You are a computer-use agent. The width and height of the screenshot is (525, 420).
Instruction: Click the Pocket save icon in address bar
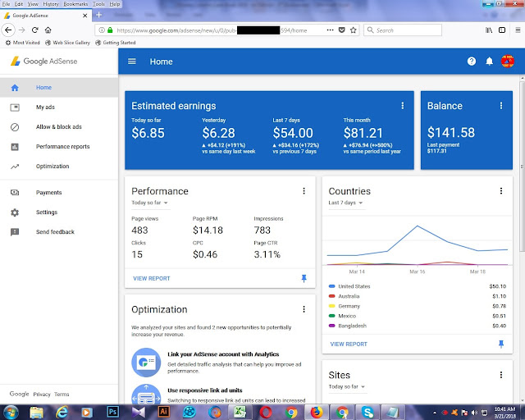tap(341, 30)
